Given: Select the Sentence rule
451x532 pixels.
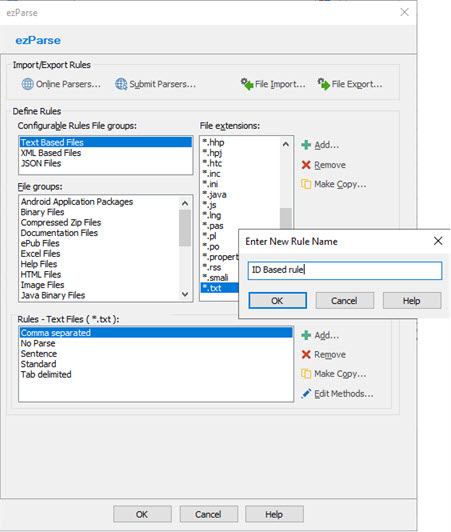Looking at the screenshot, I should click(156, 354).
